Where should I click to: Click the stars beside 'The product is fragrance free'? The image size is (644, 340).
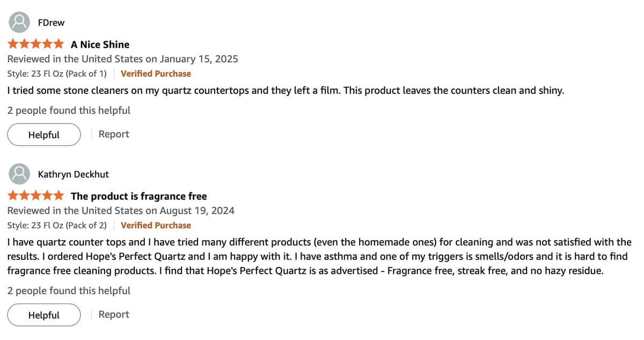[36, 196]
